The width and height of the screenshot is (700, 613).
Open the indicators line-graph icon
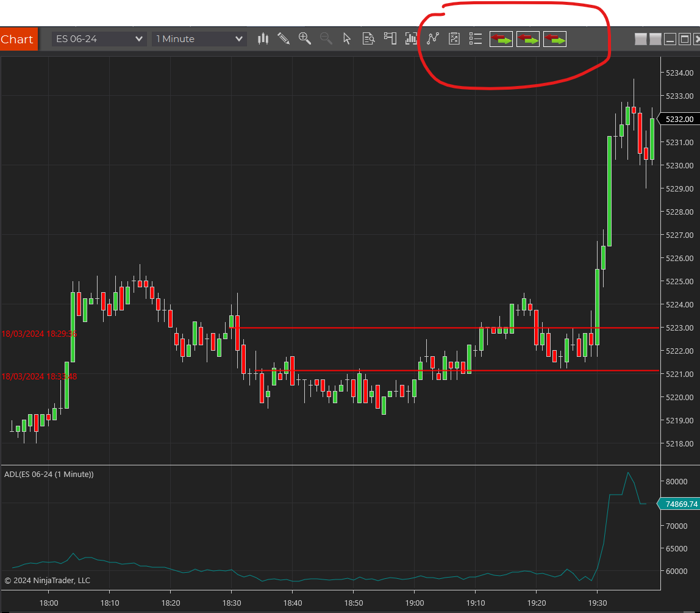432,39
